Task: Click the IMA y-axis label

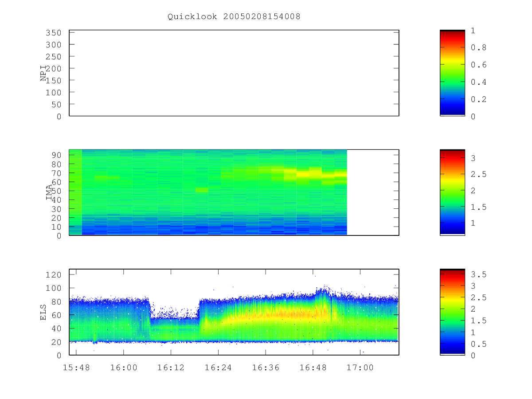Action: tap(49, 193)
